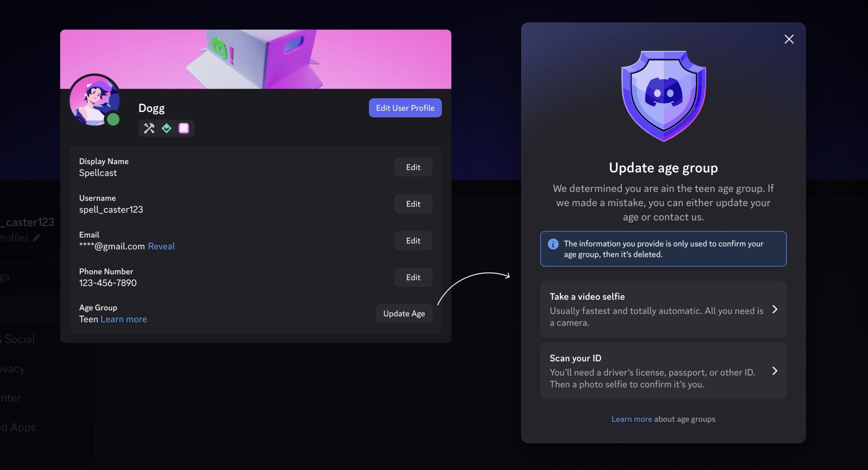Reveal the hidden email address

tap(161, 246)
